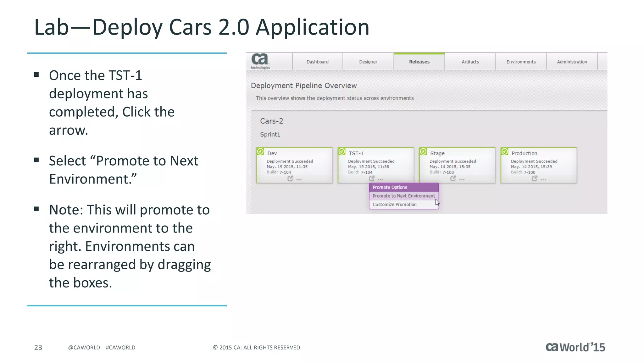The image size is (644, 362).
Task: Click the #CAWORLD hashtag in the footer
Action: pos(120,347)
